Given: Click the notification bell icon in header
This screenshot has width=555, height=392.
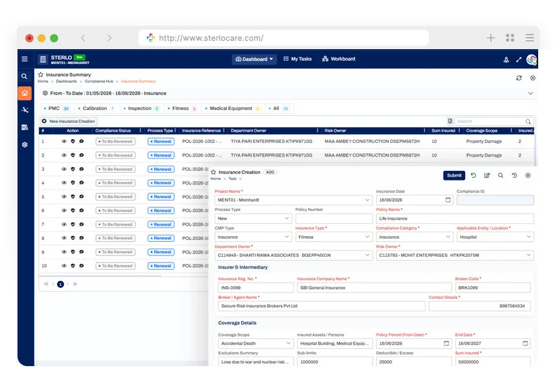Looking at the screenshot, I should coord(506,60).
